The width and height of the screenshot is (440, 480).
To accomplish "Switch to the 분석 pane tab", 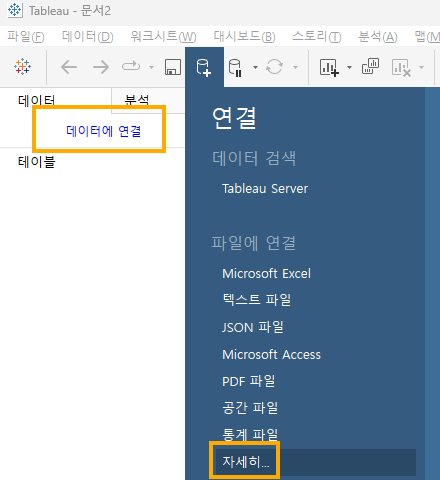I will (137, 100).
